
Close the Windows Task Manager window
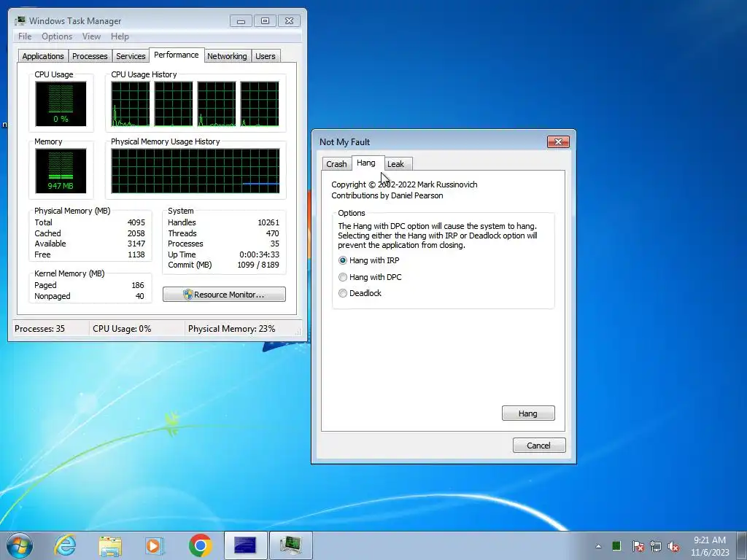pyautogui.click(x=289, y=21)
